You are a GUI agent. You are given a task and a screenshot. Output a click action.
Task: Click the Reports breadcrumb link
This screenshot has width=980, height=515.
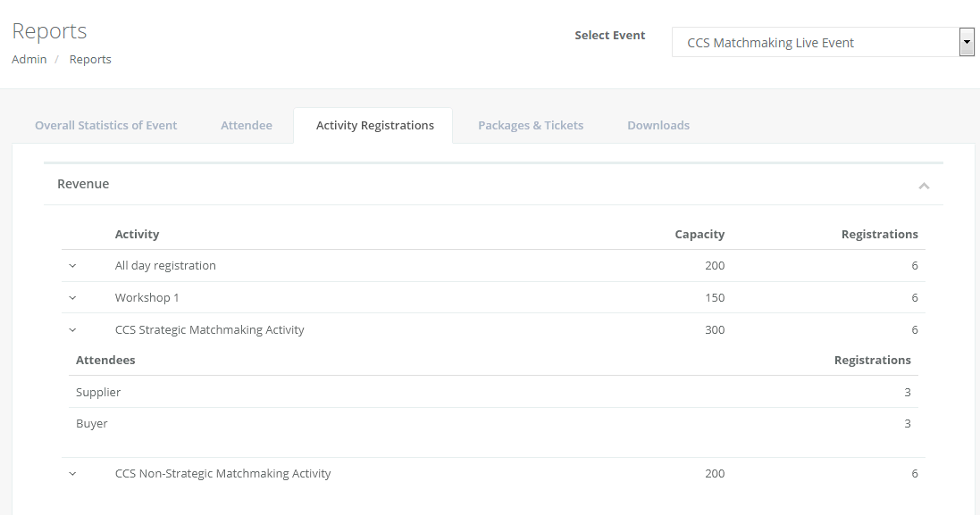pyautogui.click(x=89, y=59)
